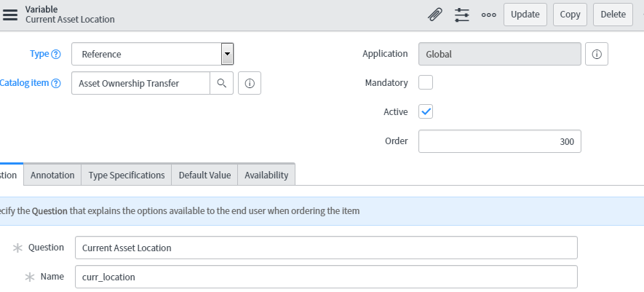Open the personalize form sliders icon

click(461, 15)
